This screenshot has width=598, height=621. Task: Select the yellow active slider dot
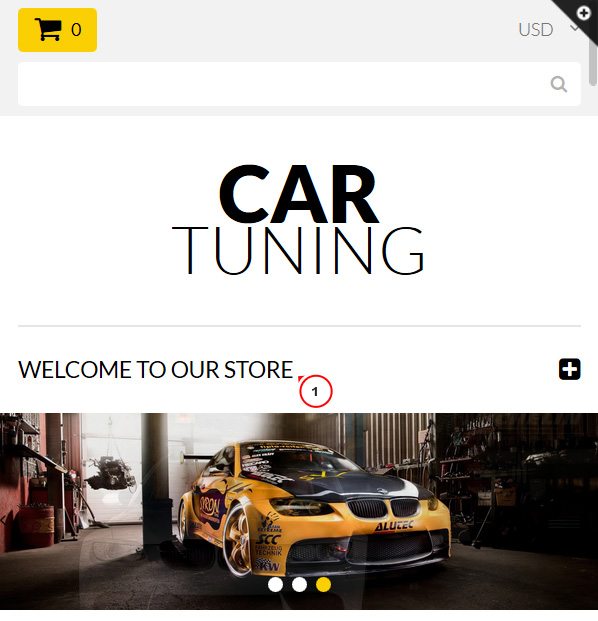pyautogui.click(x=323, y=585)
